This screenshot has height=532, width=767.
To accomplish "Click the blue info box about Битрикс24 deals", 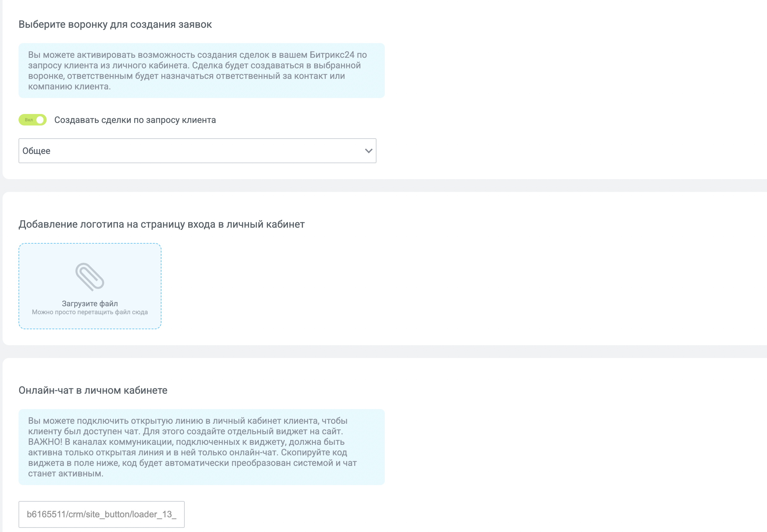I will (202, 71).
